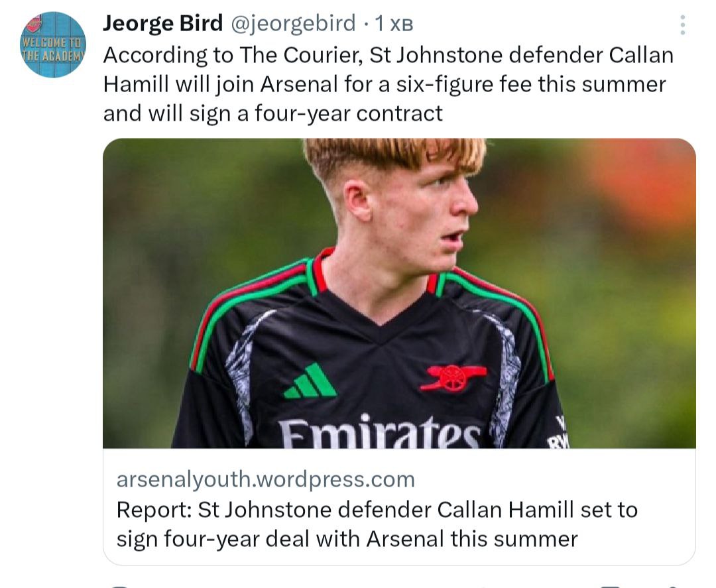The width and height of the screenshot is (716, 588).
Task: Click the "1 хв" tweet timestamp
Action: coord(394,25)
